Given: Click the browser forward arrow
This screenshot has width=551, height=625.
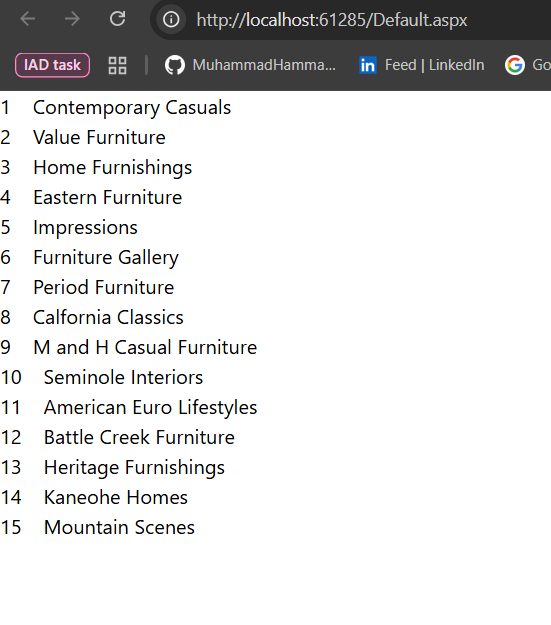Looking at the screenshot, I should coord(72,19).
